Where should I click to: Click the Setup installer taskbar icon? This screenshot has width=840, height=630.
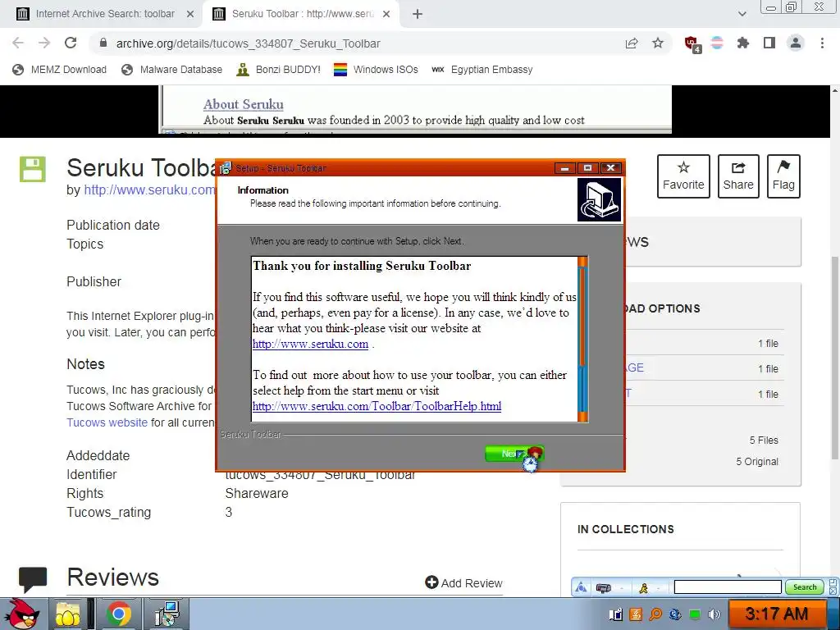(x=167, y=614)
